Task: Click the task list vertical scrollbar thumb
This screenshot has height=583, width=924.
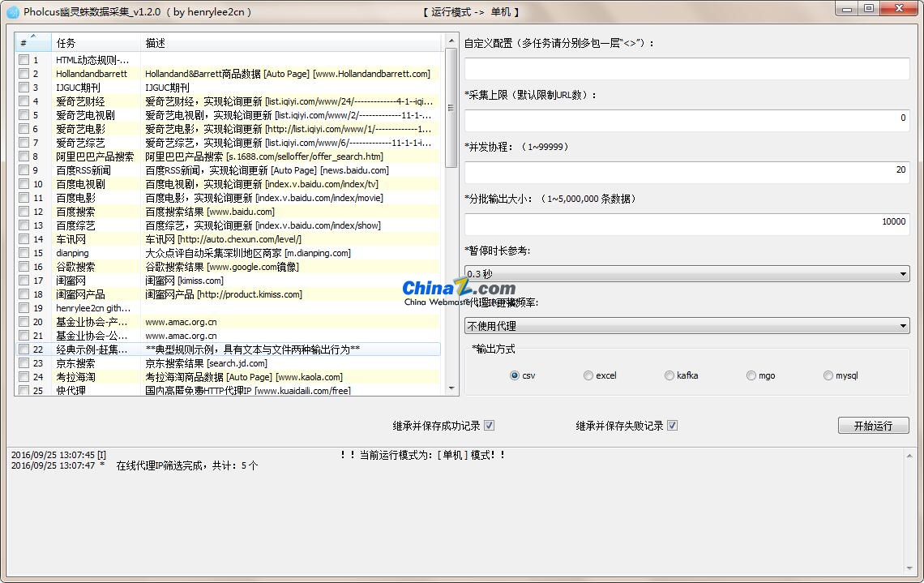Action: (x=451, y=108)
